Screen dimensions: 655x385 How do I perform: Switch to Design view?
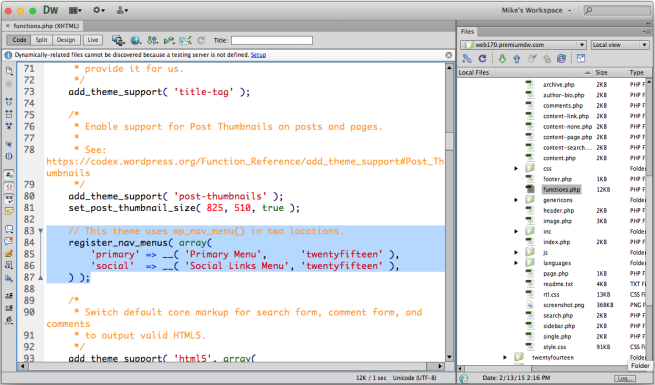click(x=66, y=40)
